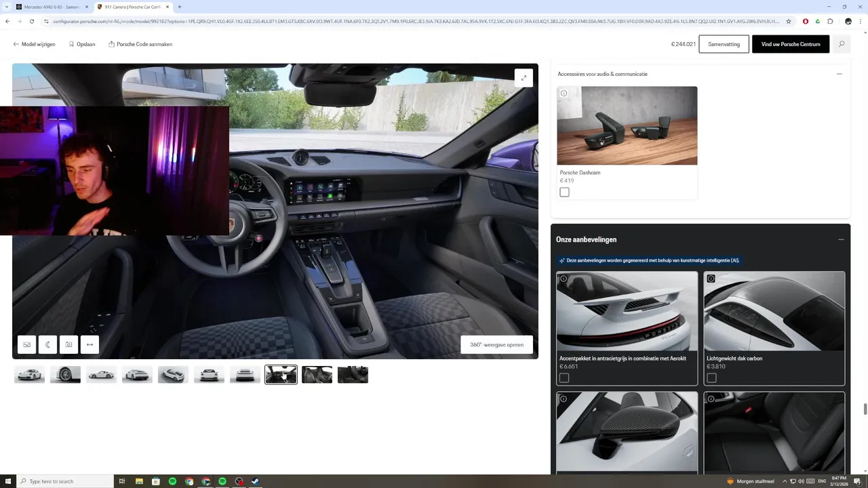The width and height of the screenshot is (868, 488).
Task: Tick the Lichtgewicht dak carbon checkbox
Action: (x=711, y=378)
